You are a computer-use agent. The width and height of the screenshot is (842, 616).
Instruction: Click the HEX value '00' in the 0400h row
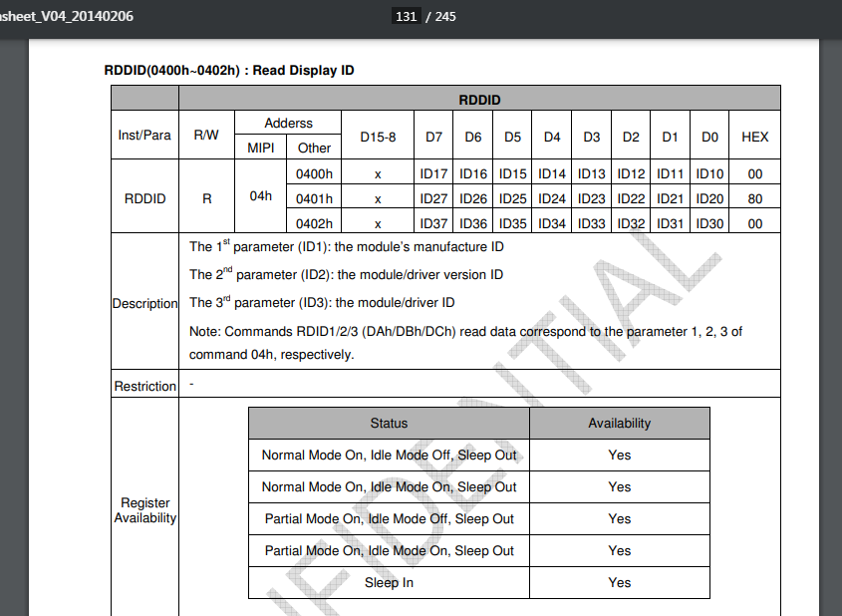click(755, 174)
